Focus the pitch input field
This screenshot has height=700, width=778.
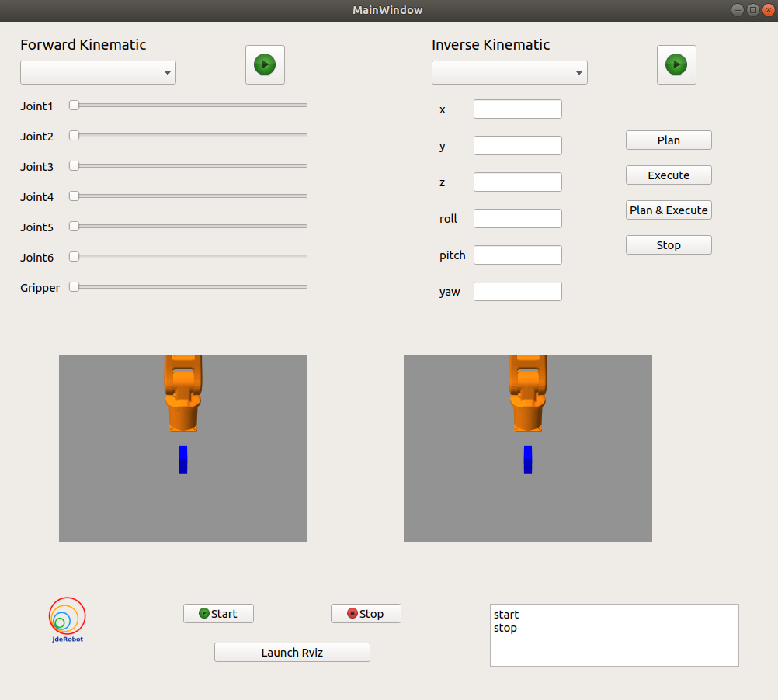click(x=518, y=255)
